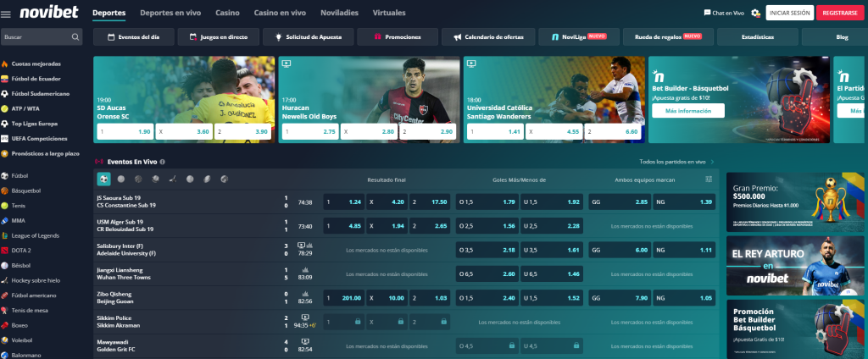
Task: Focus the Buscar search field
Action: (36, 37)
